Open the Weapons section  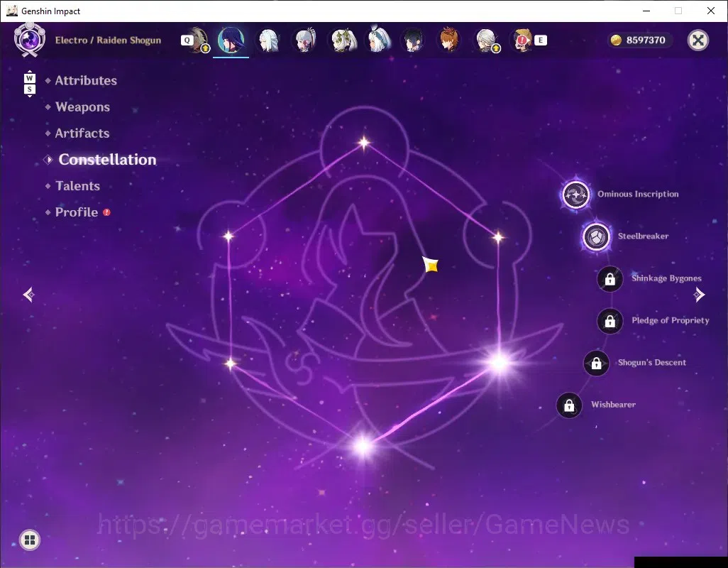click(x=82, y=106)
